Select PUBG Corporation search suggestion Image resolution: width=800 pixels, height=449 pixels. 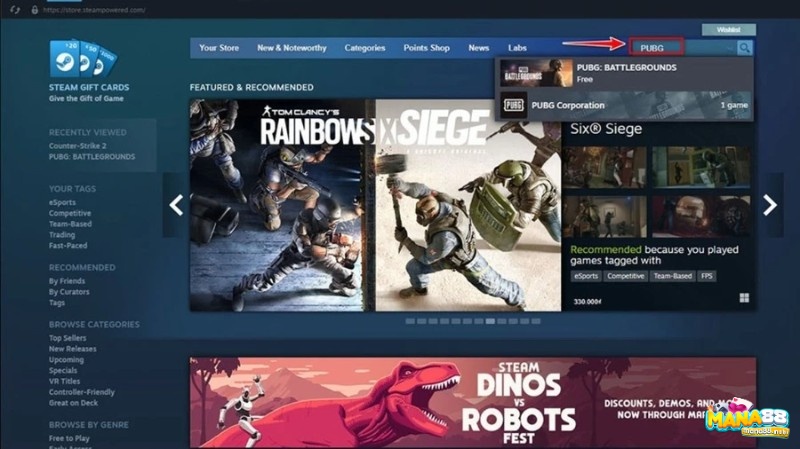pos(623,105)
